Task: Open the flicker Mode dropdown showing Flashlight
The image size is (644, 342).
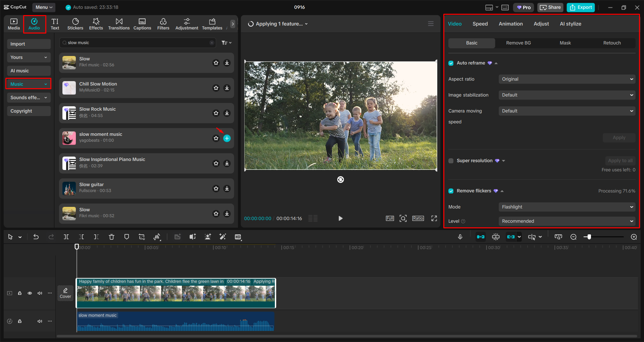Action: [x=566, y=207]
